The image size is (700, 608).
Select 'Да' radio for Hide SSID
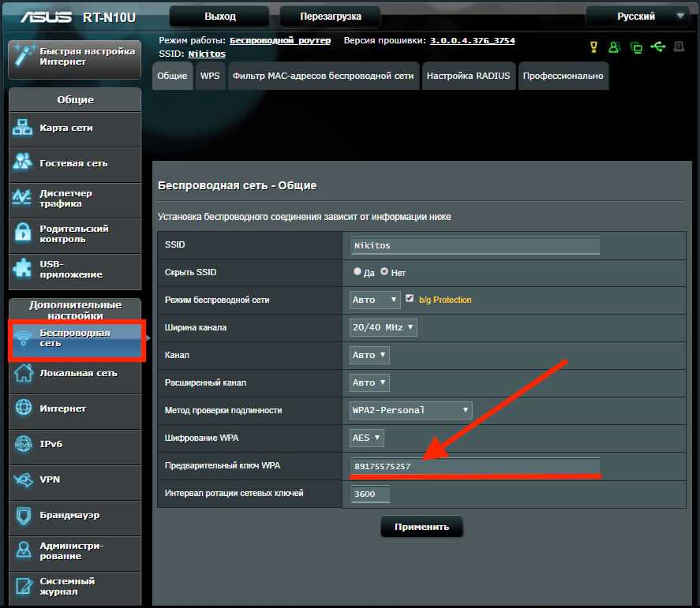pyautogui.click(x=357, y=272)
